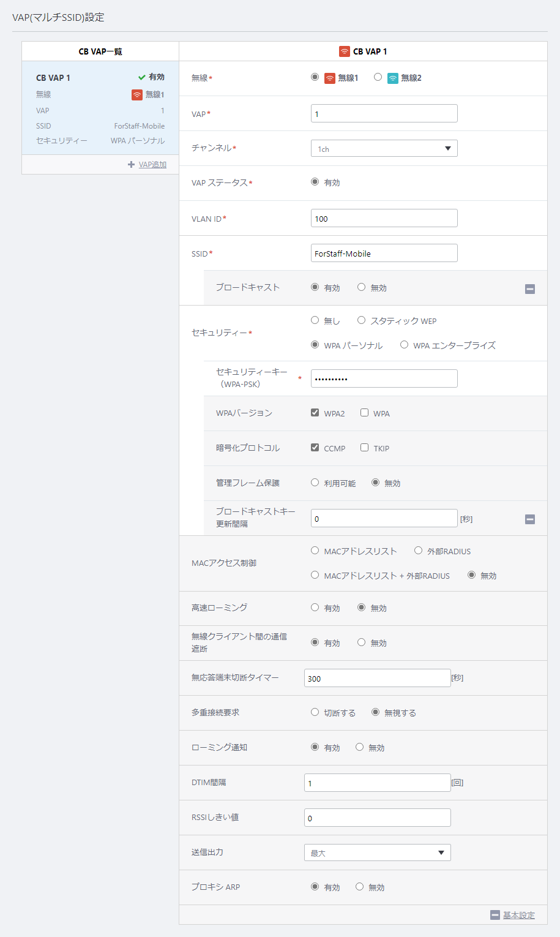
Task: Choose security 無し option
Action: pos(315,320)
